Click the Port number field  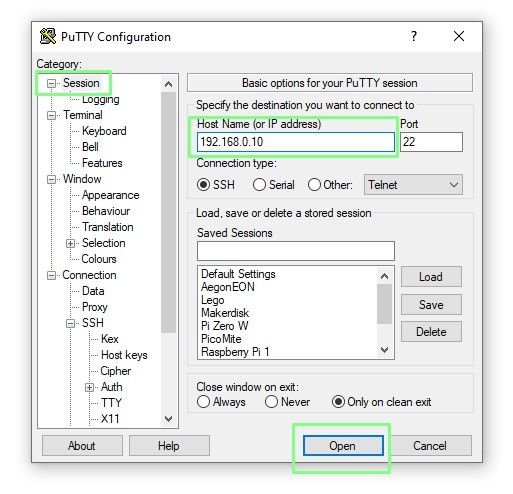[x=431, y=142]
